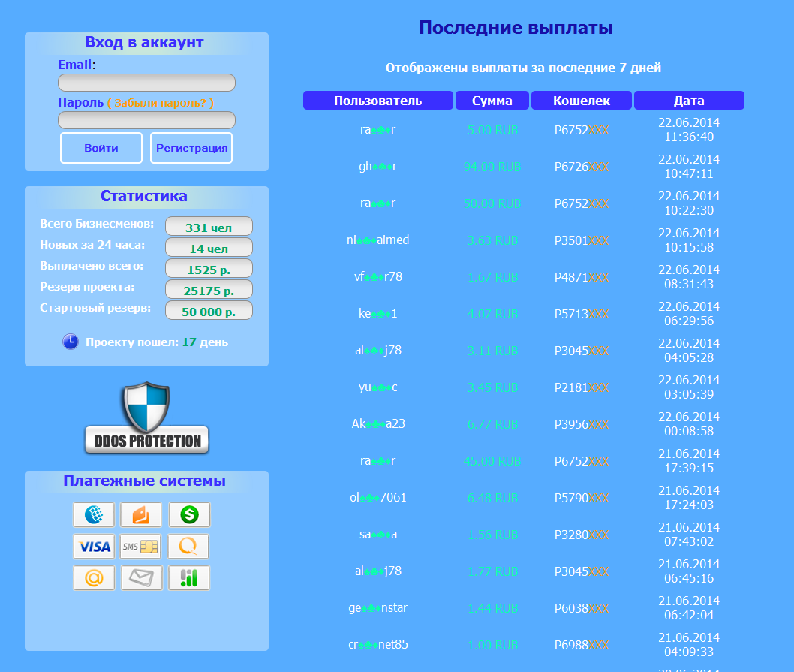Click user ke***1 in payouts table
The height and width of the screenshot is (672, 794).
pyautogui.click(x=377, y=314)
